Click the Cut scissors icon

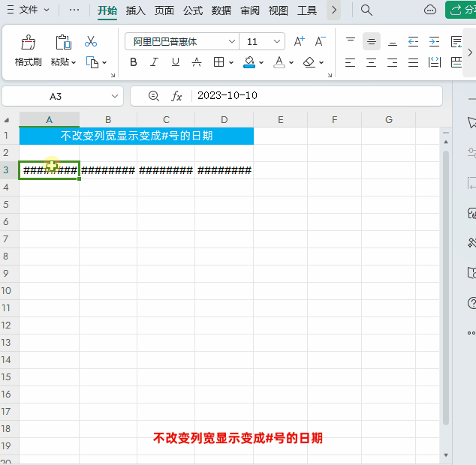click(90, 41)
